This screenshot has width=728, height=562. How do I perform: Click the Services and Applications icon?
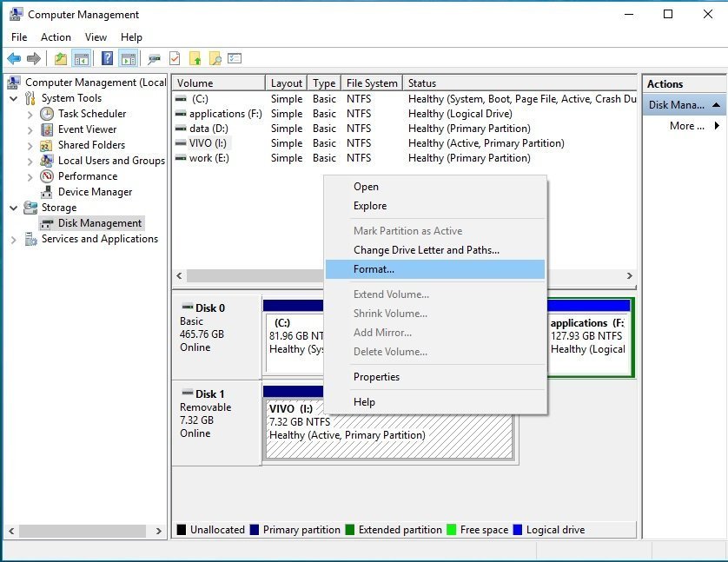[31, 239]
